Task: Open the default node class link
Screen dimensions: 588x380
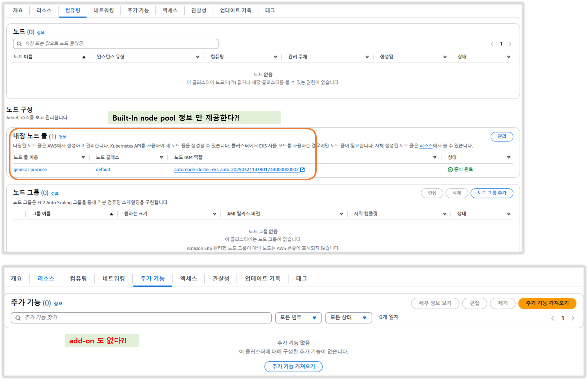Action: (103, 170)
